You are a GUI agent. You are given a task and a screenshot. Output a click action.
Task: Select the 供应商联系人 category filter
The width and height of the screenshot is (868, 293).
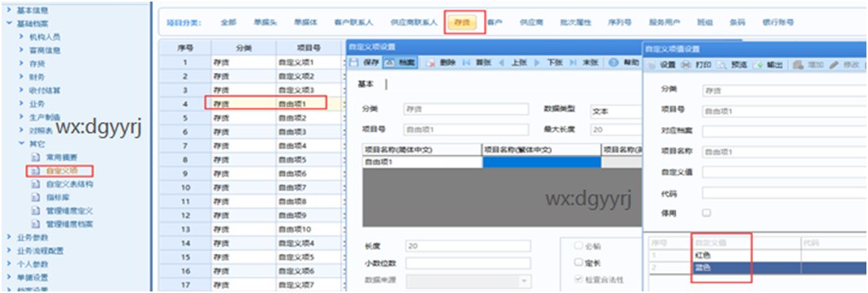point(414,23)
